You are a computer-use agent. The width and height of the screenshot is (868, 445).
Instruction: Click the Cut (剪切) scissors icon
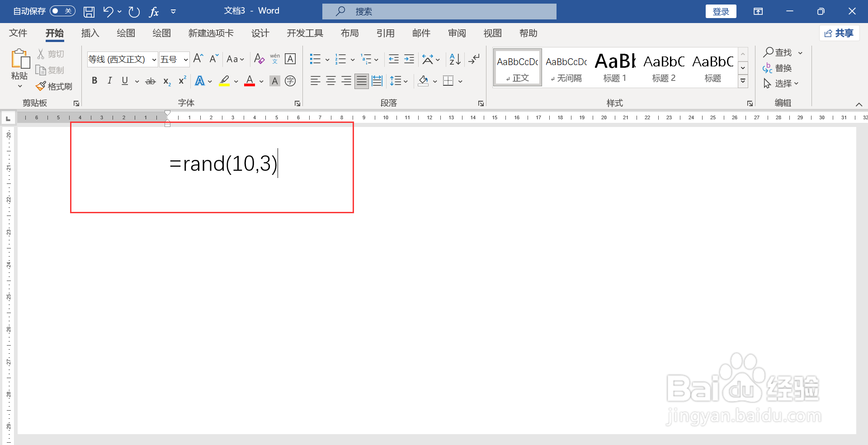(41, 54)
